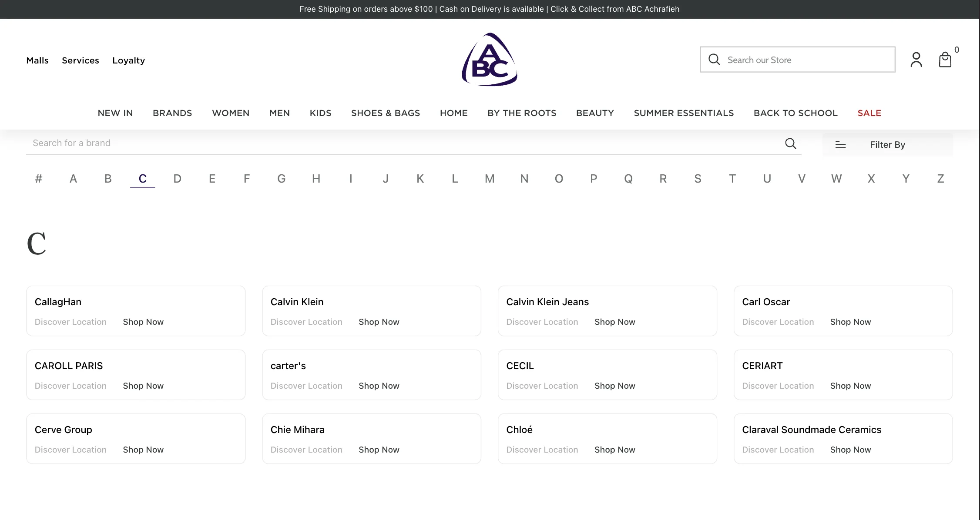
Task: Focus the Search for a brand field
Action: (413, 143)
